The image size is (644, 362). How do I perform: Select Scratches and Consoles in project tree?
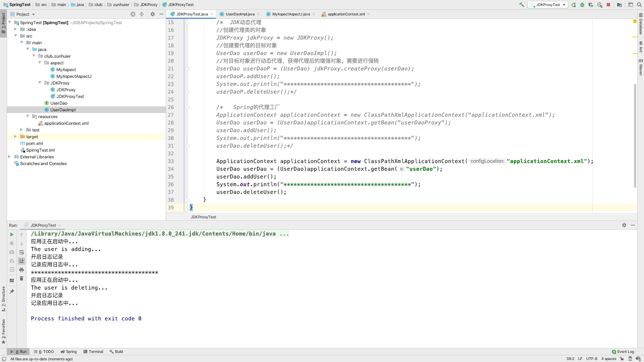point(43,163)
